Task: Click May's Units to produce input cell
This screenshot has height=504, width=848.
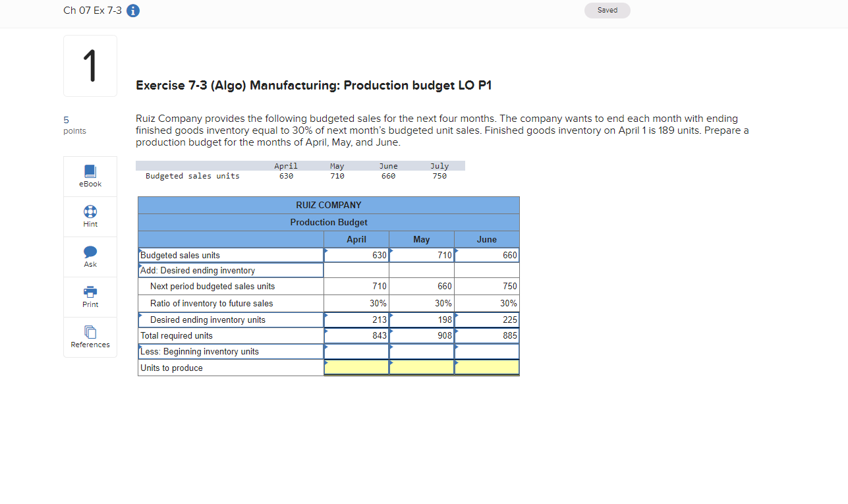Action: pyautogui.click(x=421, y=367)
